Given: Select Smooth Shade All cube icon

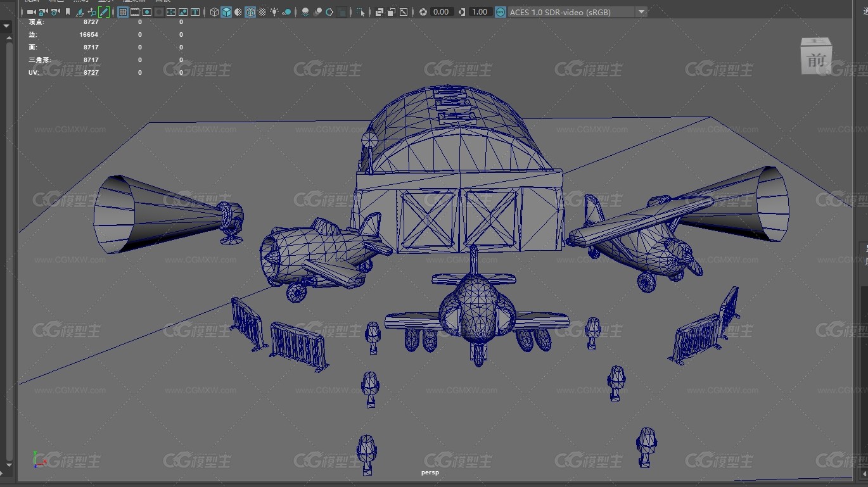Looking at the screenshot, I should click(226, 12).
